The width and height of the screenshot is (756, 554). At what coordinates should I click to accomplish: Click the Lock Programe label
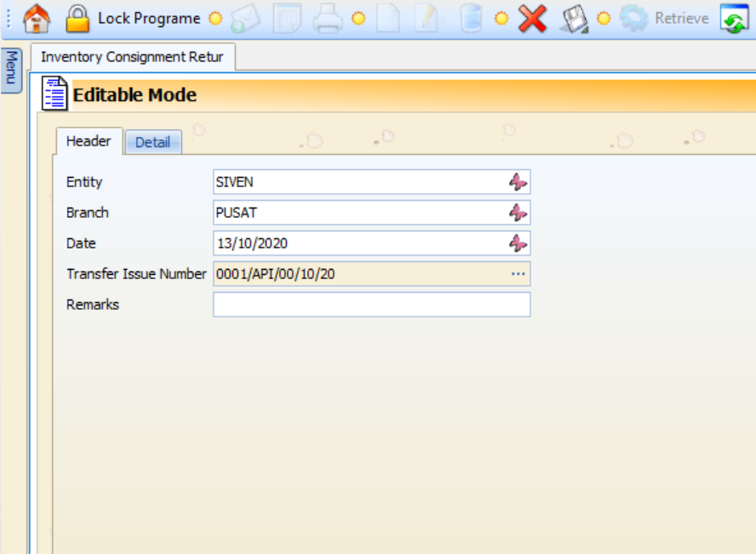(x=149, y=19)
